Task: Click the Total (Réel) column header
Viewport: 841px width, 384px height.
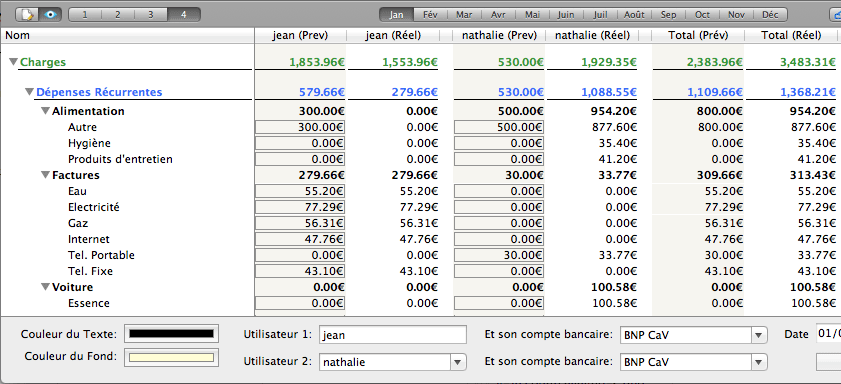Action: tap(792, 35)
